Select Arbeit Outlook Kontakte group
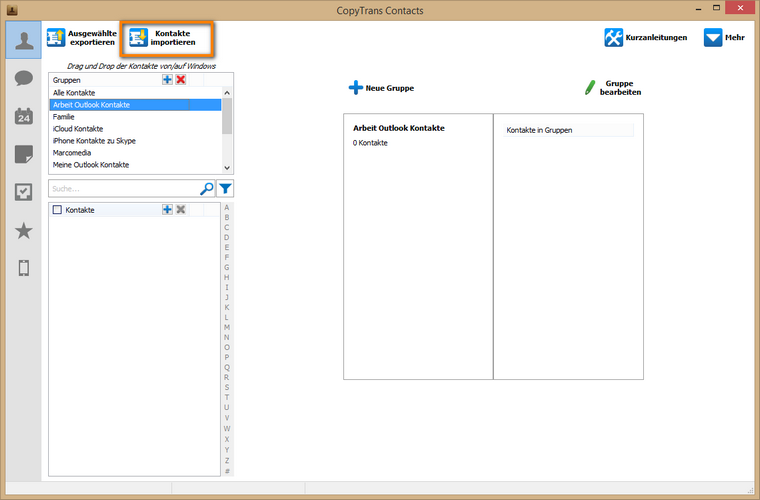Image resolution: width=760 pixels, height=500 pixels. (x=135, y=105)
